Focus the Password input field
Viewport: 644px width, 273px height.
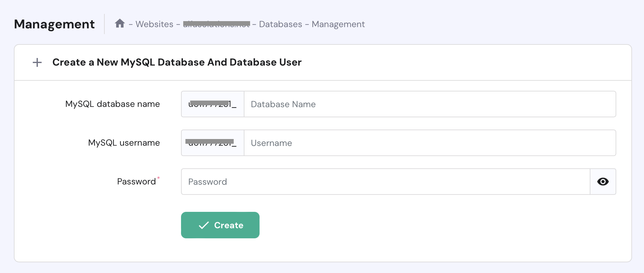click(x=385, y=182)
